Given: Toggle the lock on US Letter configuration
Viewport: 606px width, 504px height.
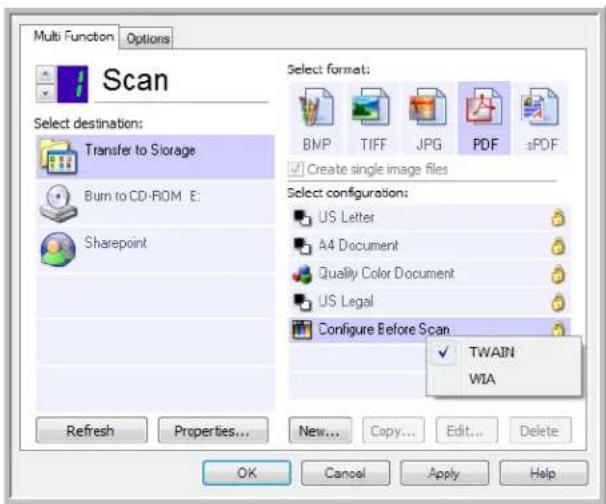Looking at the screenshot, I should click(558, 218).
